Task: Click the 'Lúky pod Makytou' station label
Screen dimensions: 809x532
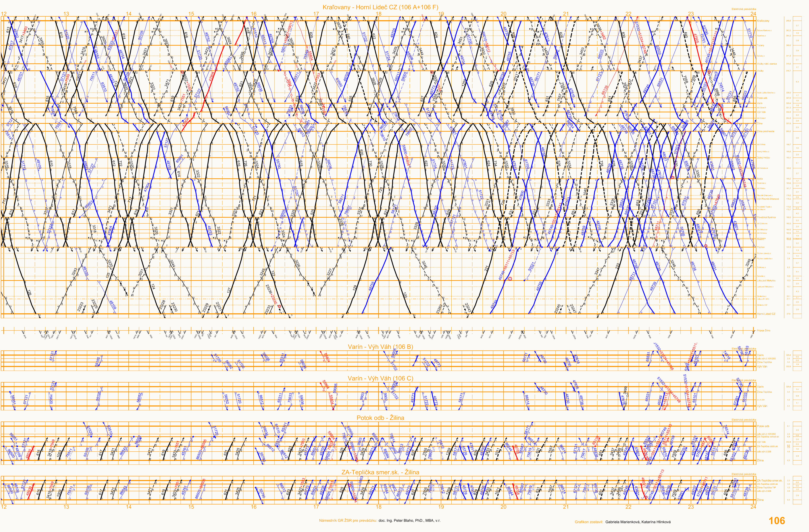Action: tap(766, 281)
